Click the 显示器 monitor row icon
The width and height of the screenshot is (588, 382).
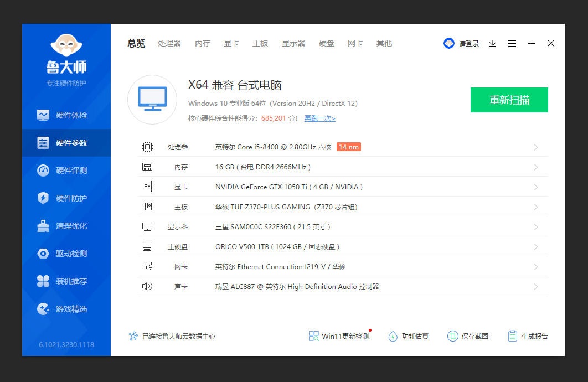coord(147,227)
